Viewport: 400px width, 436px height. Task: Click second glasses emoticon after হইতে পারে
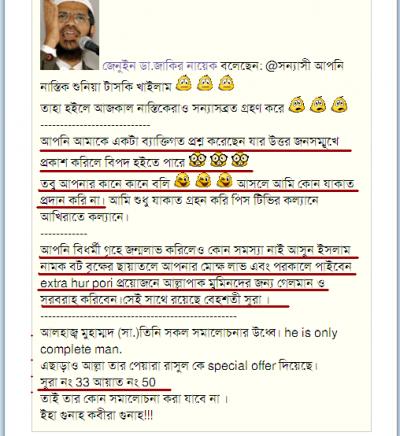click(x=219, y=160)
